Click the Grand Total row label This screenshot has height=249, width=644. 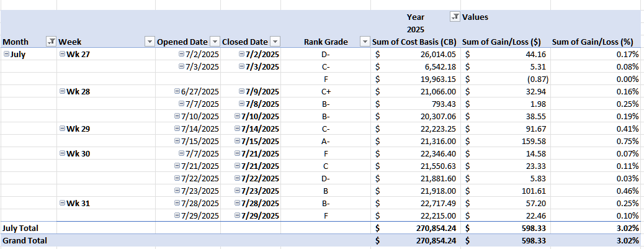coord(25,240)
